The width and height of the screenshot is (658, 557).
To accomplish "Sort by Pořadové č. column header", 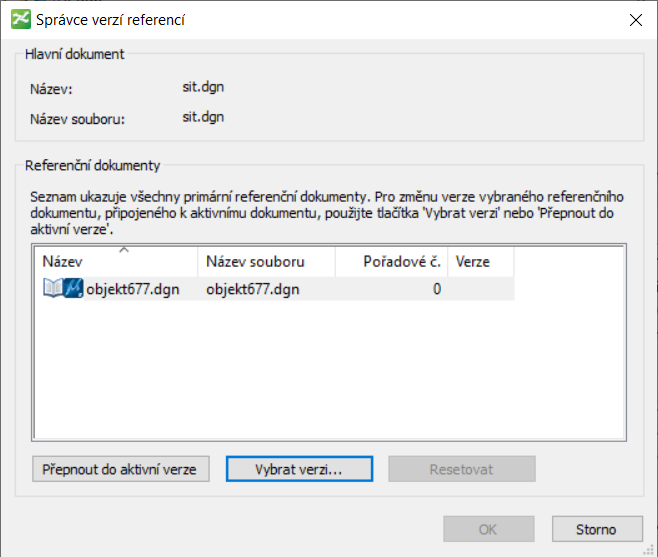I will point(388,262).
